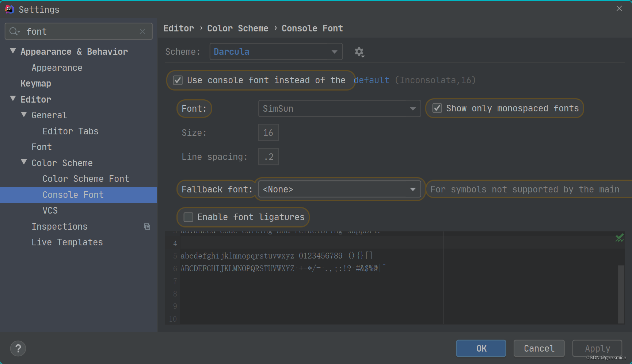Screen dimensions: 632x364
Task: Open the SimSun font dropdown
Action: tap(339, 108)
